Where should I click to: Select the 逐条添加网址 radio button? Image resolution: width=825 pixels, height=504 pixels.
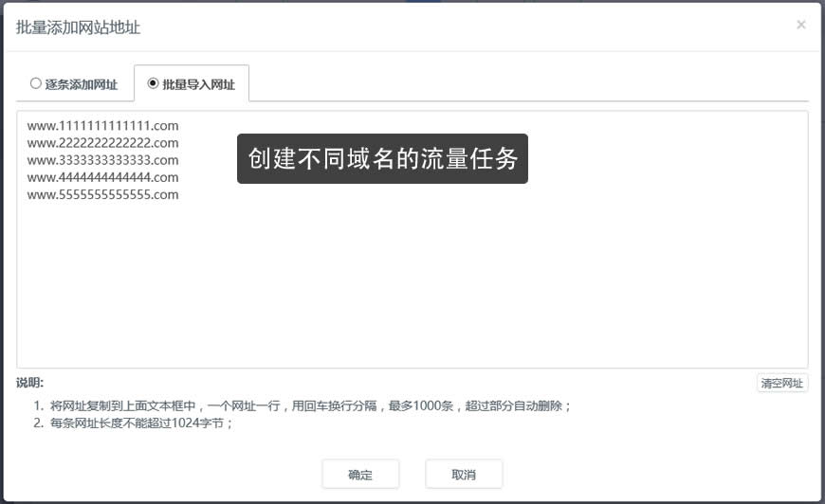[x=36, y=83]
